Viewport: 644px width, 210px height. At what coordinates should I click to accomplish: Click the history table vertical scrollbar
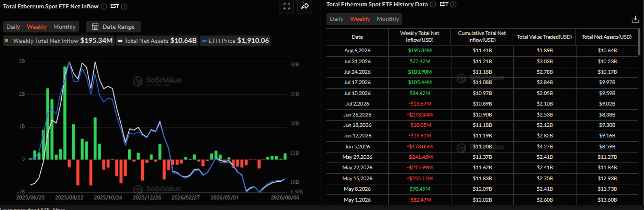click(x=639, y=42)
